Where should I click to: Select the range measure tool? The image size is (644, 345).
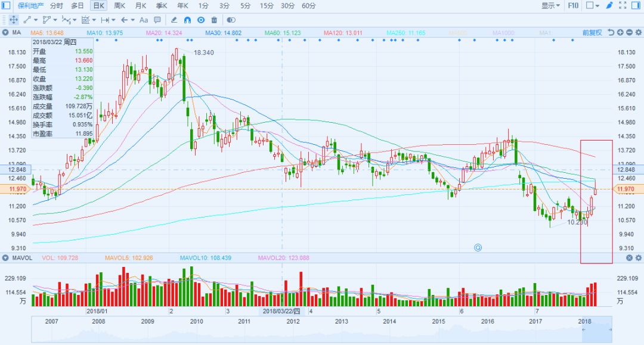pyautogui.click(x=105, y=20)
